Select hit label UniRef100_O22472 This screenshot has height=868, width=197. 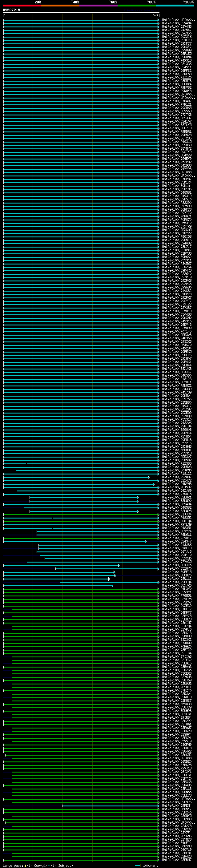click(x=177, y=481)
